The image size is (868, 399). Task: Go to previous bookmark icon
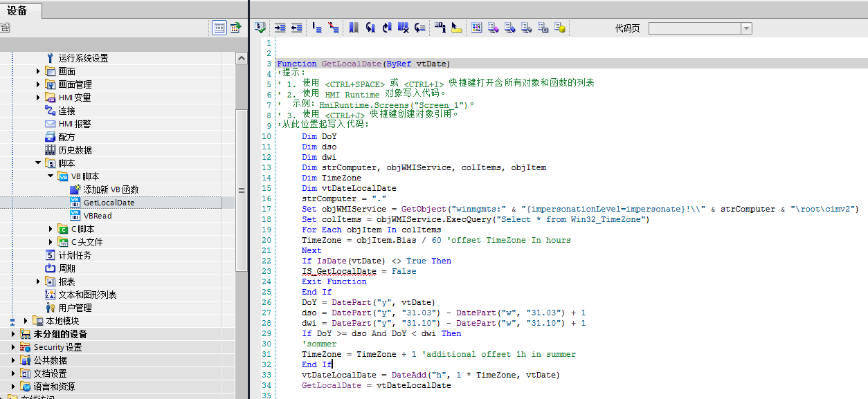370,28
